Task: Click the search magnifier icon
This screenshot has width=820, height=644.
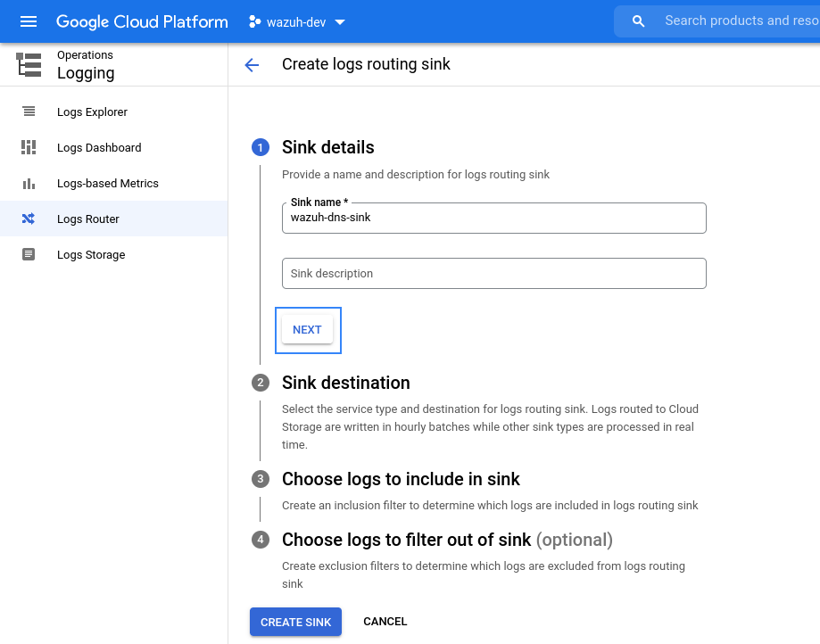Action: [638, 21]
